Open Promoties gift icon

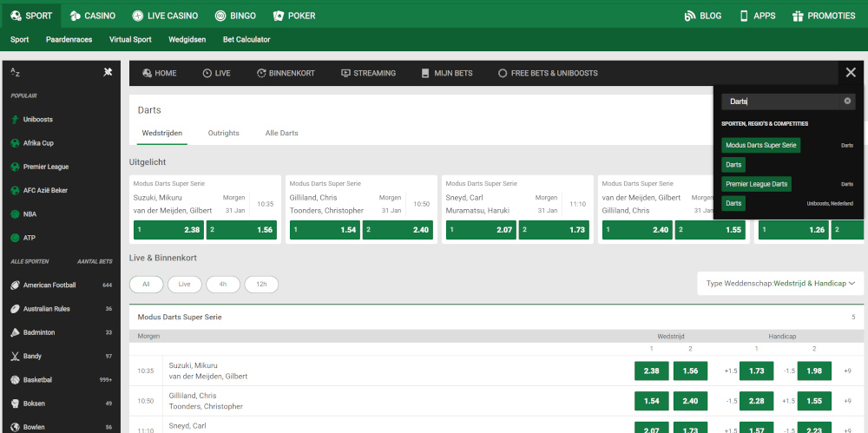[798, 16]
